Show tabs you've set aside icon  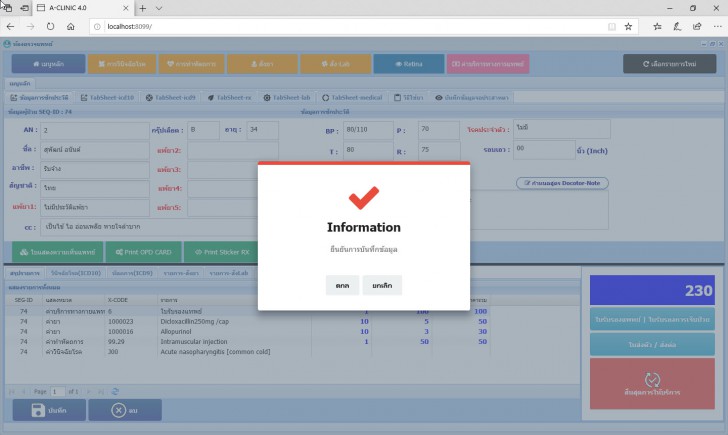click(x=7, y=8)
